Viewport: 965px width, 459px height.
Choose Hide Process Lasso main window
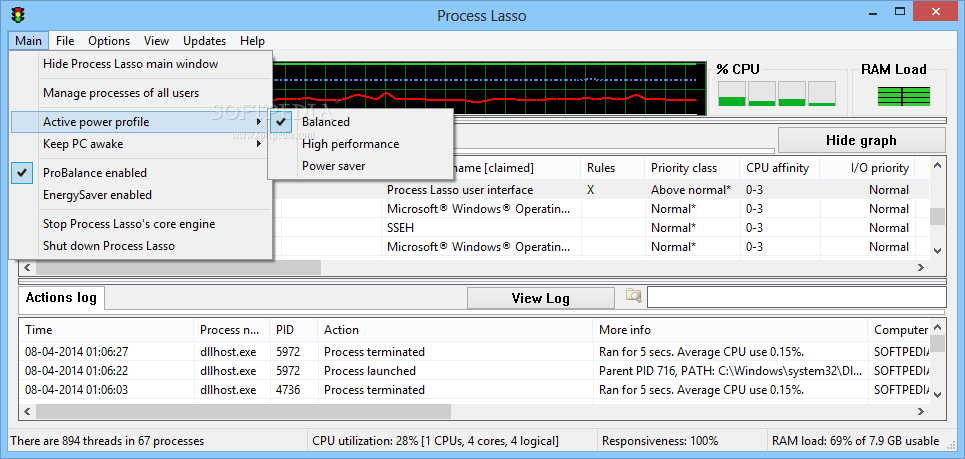tap(142, 64)
